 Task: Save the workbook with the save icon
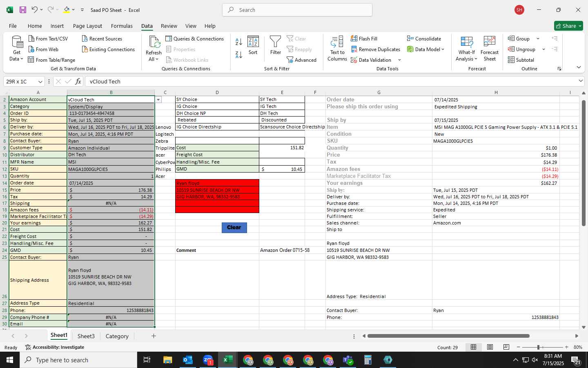[23, 10]
